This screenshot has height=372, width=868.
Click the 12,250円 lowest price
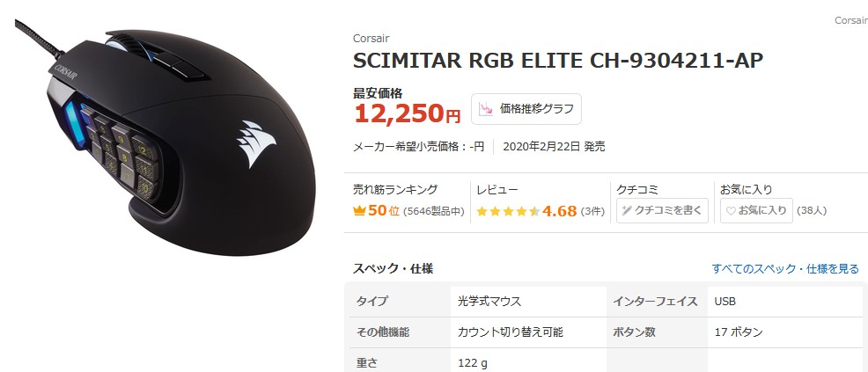[x=407, y=113]
